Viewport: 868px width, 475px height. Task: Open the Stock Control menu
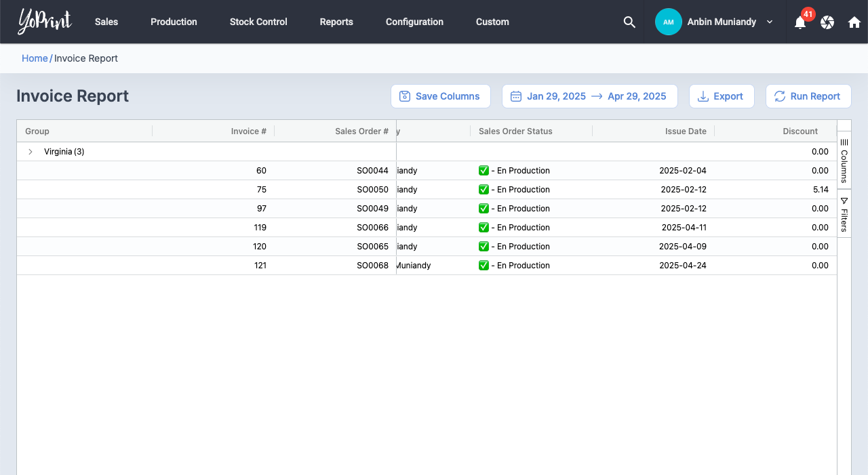258,22
